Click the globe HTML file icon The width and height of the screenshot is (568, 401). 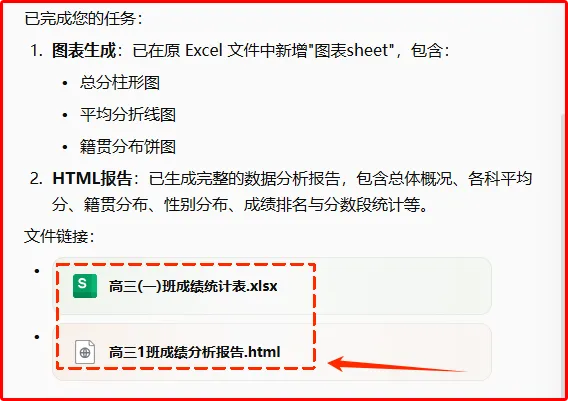[85, 352]
